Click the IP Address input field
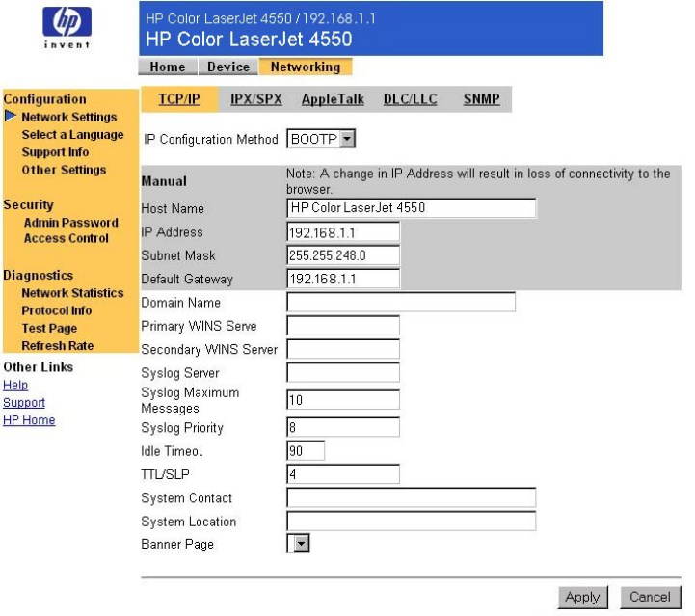The height and width of the screenshot is (616, 695). click(x=343, y=231)
